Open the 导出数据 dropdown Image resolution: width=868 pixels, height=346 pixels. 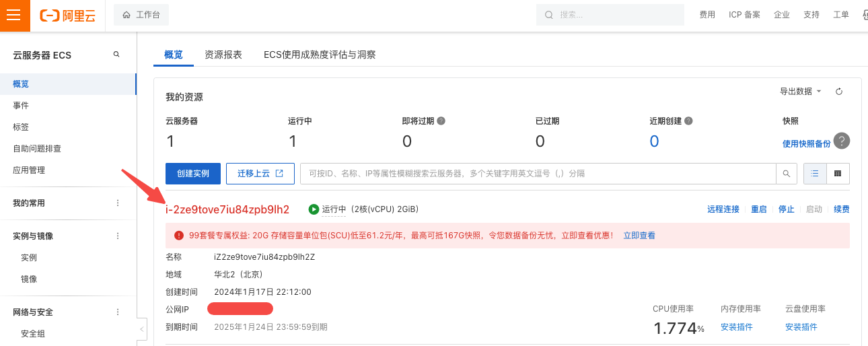pos(800,92)
